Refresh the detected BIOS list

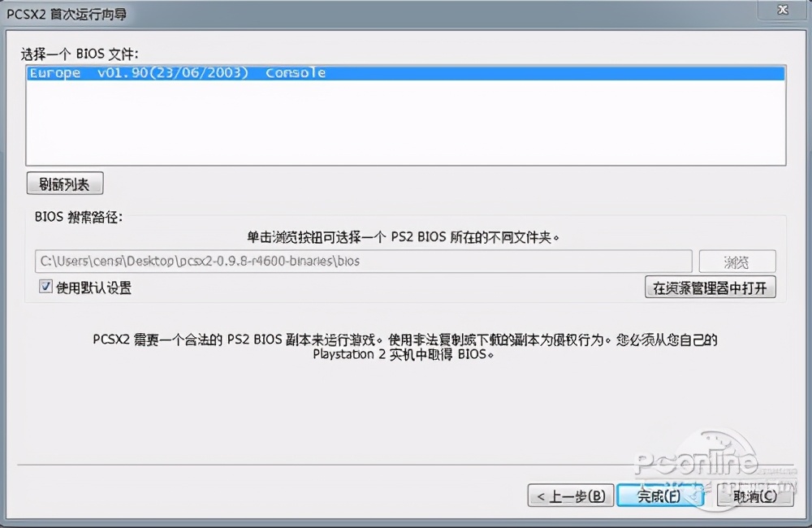[x=64, y=183]
